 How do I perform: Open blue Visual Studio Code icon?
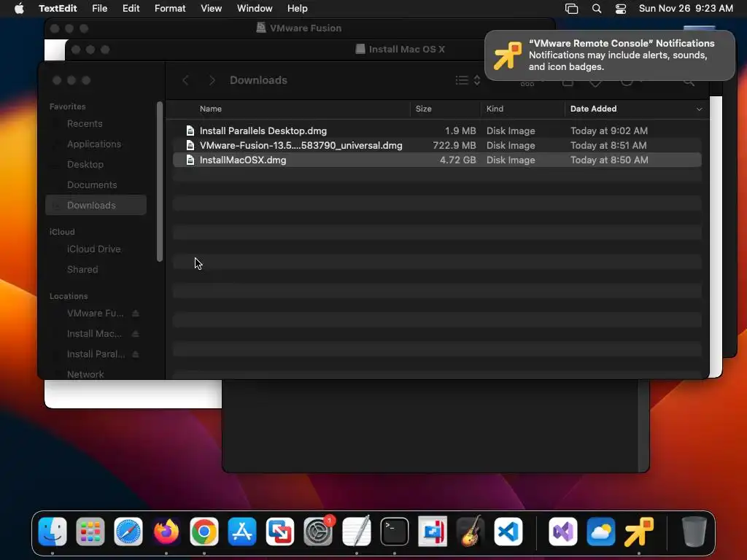[x=508, y=532]
